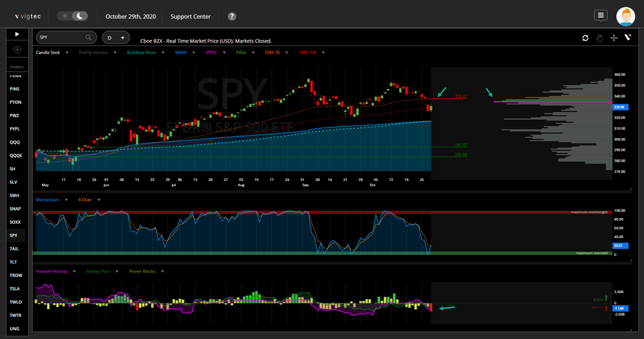The image size is (644, 339).
Task: Open the user profile avatar
Action: (x=625, y=16)
